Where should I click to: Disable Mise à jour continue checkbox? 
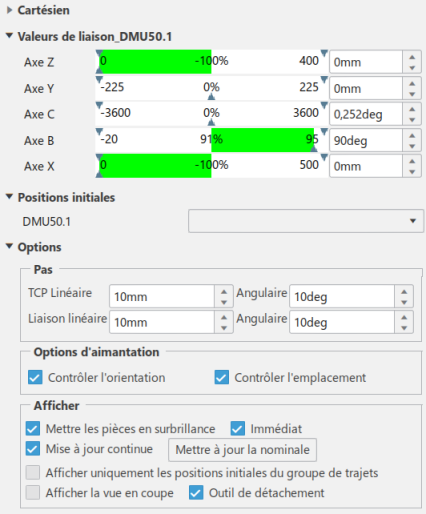click(x=33, y=449)
